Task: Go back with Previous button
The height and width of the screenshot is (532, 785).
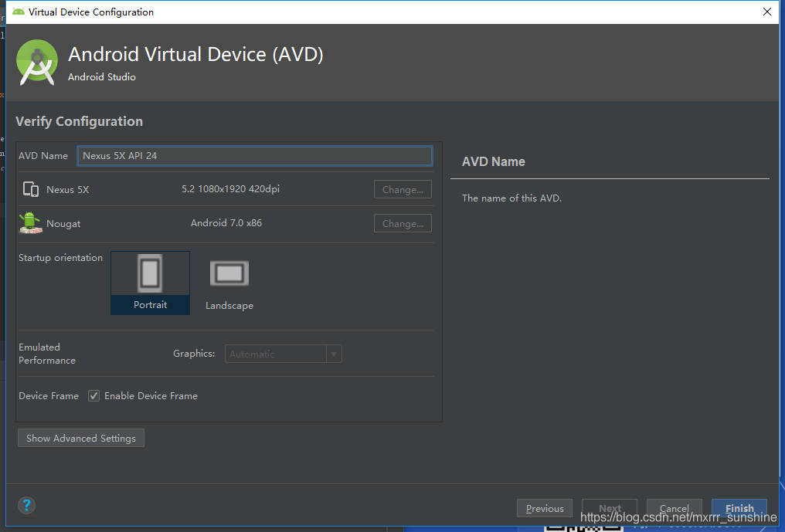Action: tap(545, 509)
